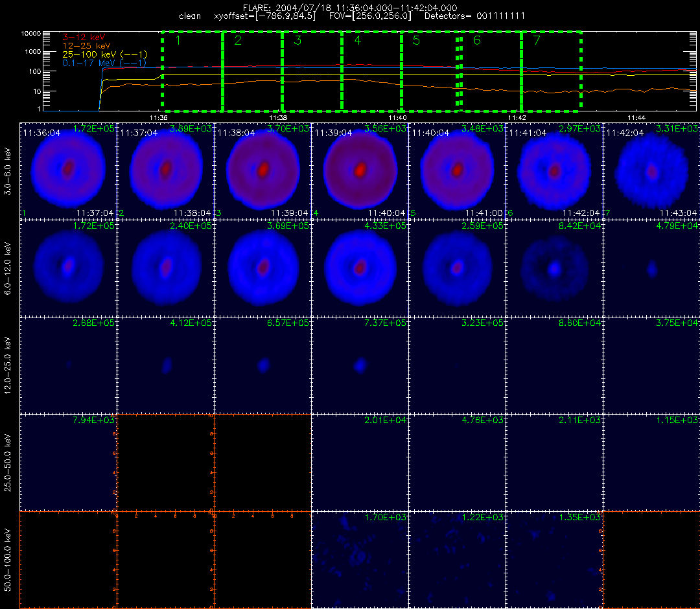
Task: Open the 12.0-25.0 keV image with peak 3.23E+05
Action: (x=457, y=366)
